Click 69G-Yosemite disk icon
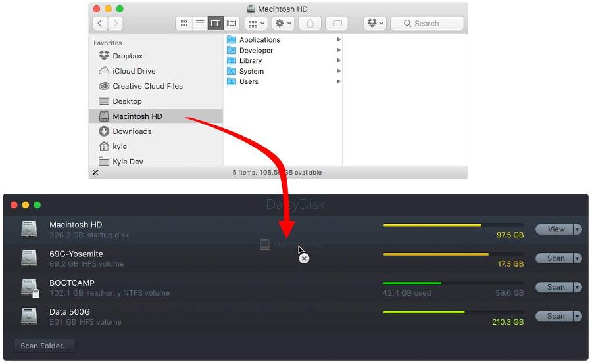Image resolution: width=592 pixels, height=364 pixels. point(29,258)
